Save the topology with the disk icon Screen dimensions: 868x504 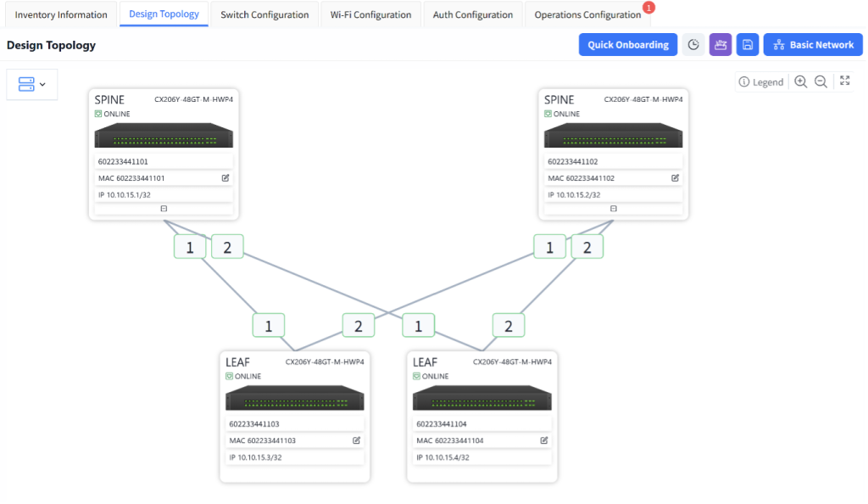point(748,45)
